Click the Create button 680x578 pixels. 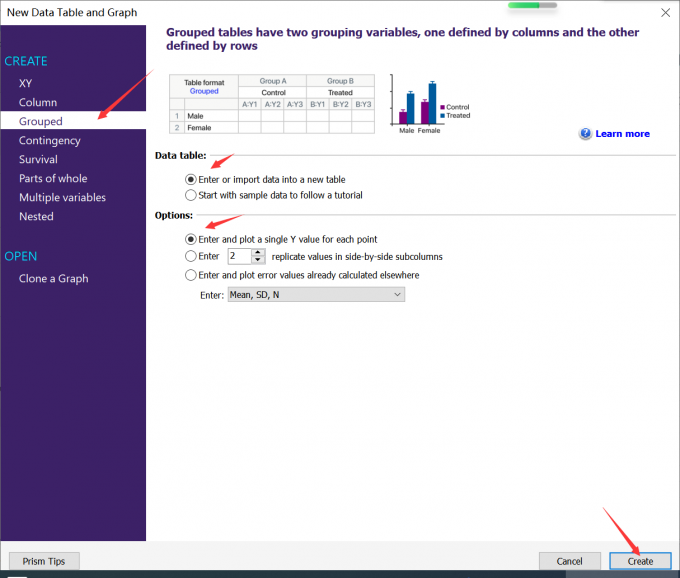point(640,561)
